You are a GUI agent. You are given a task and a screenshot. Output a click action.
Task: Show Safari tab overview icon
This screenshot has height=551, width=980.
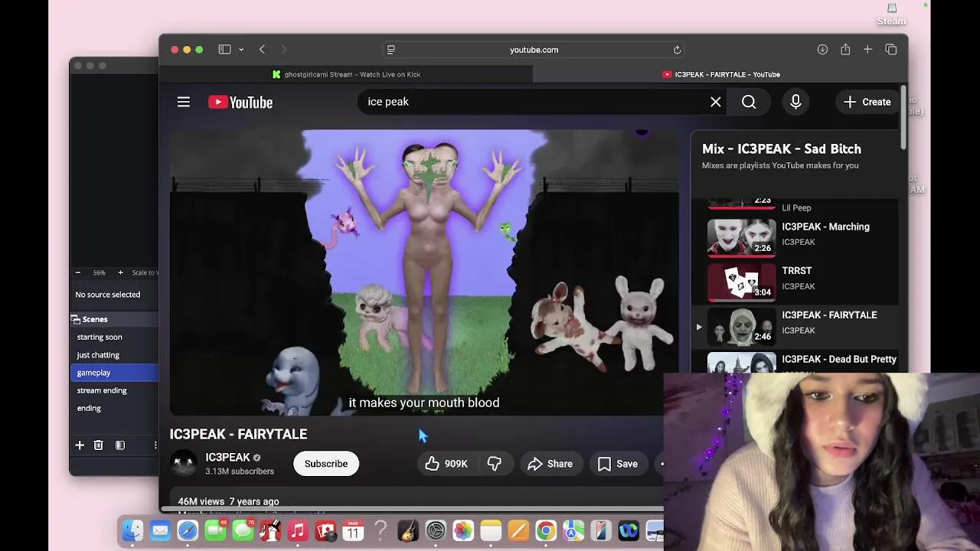click(891, 50)
